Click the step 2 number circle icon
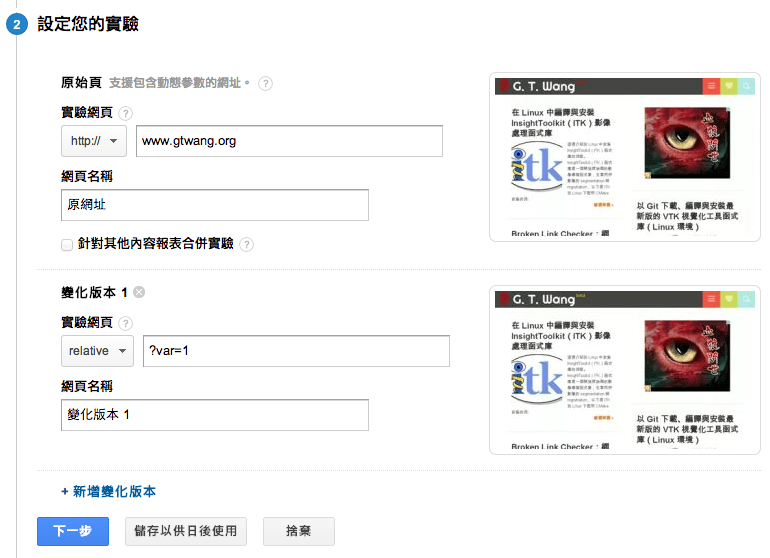770x558 pixels. (x=17, y=24)
